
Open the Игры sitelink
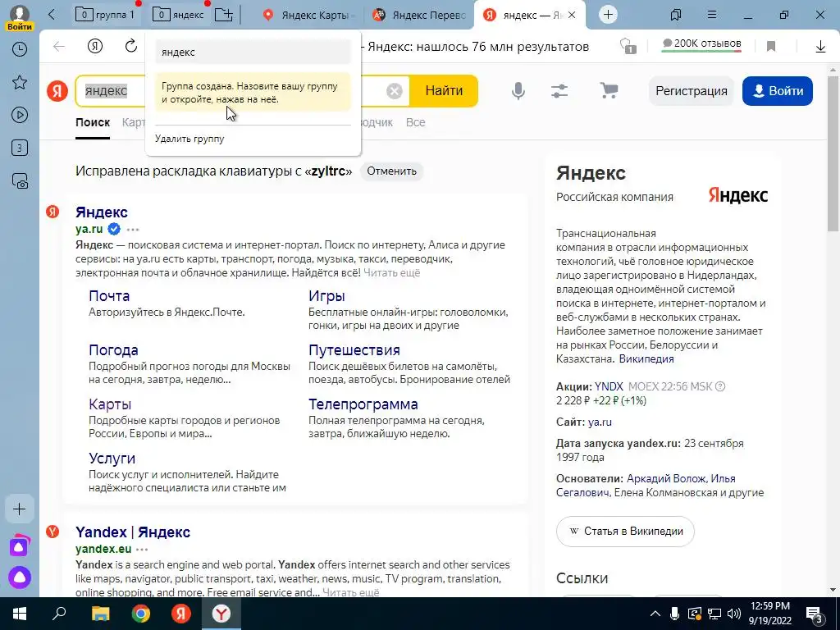coord(326,295)
